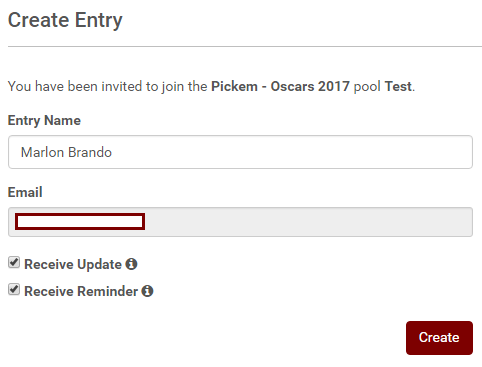Viewport: 482px width, 367px height.
Task: Uncheck the Receive Reminder checkbox
Action: pos(14,290)
